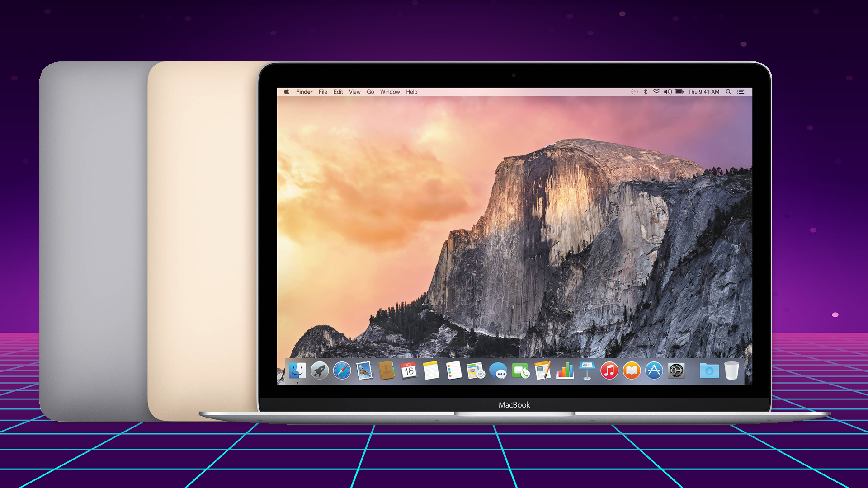Open iTunes music note icon
This screenshot has height=488, width=868.
coord(609,371)
